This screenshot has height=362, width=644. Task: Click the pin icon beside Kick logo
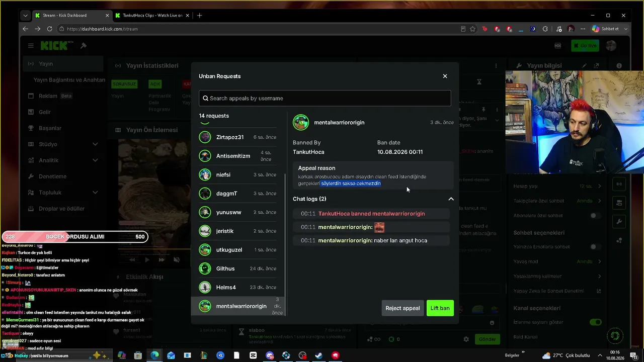point(84,46)
